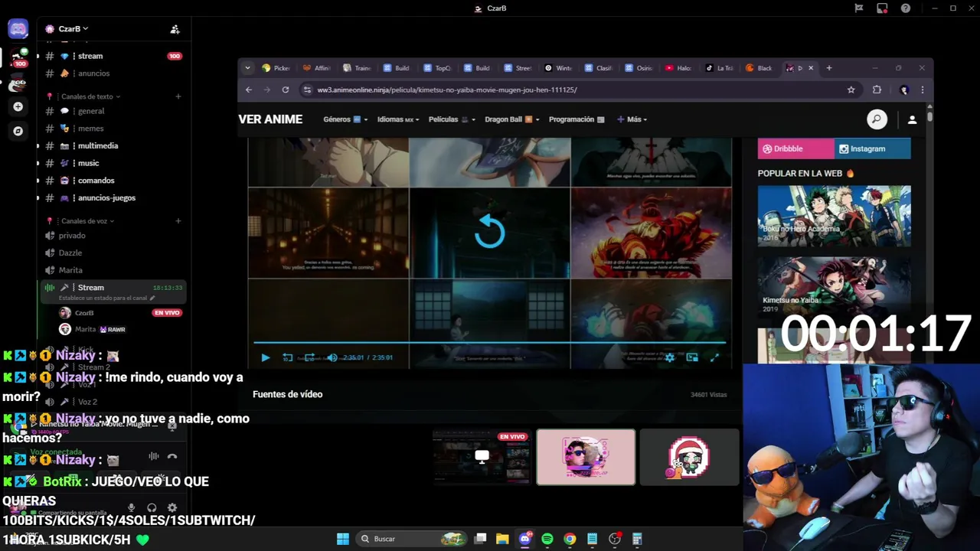This screenshot has width=980, height=551.
Task: Expand the Géneros menu
Action: 345,119
